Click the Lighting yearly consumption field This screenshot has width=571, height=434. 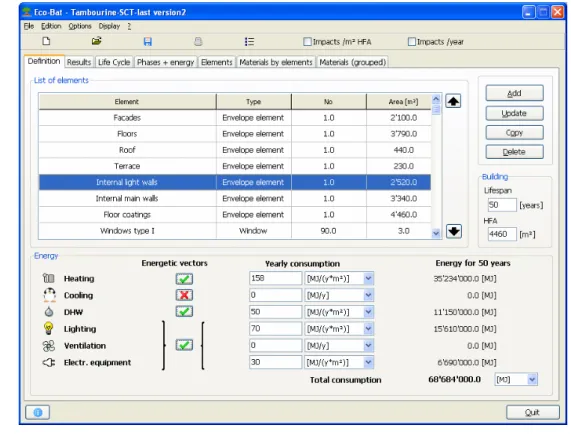(275, 328)
